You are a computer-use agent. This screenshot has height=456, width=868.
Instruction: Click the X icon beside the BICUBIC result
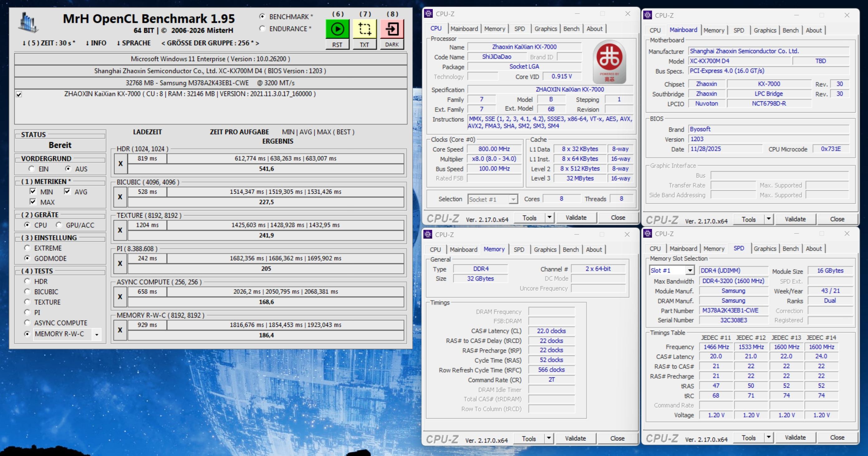click(x=121, y=197)
